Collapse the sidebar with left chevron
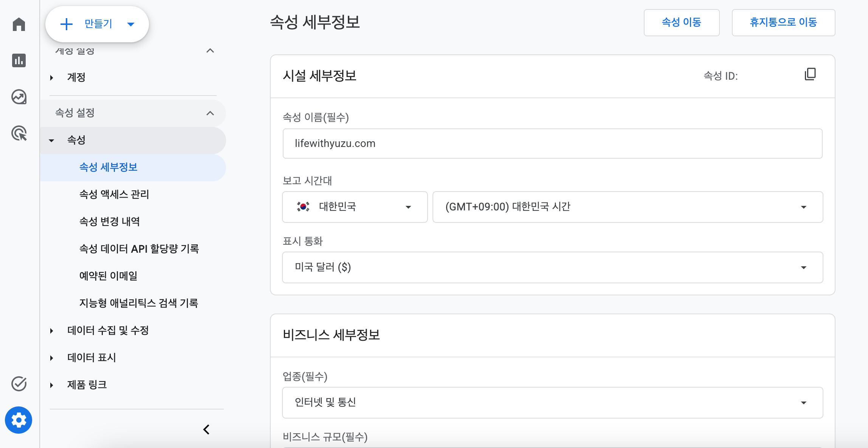This screenshot has height=448, width=868. pos(206,429)
